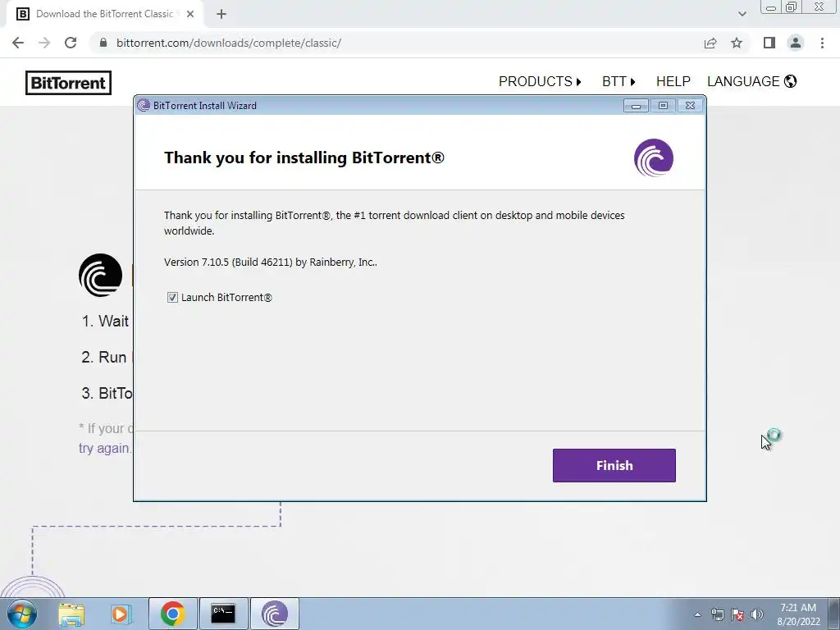
Task: Click the black BitTorrent swirl icon on the page
Action: (100, 276)
